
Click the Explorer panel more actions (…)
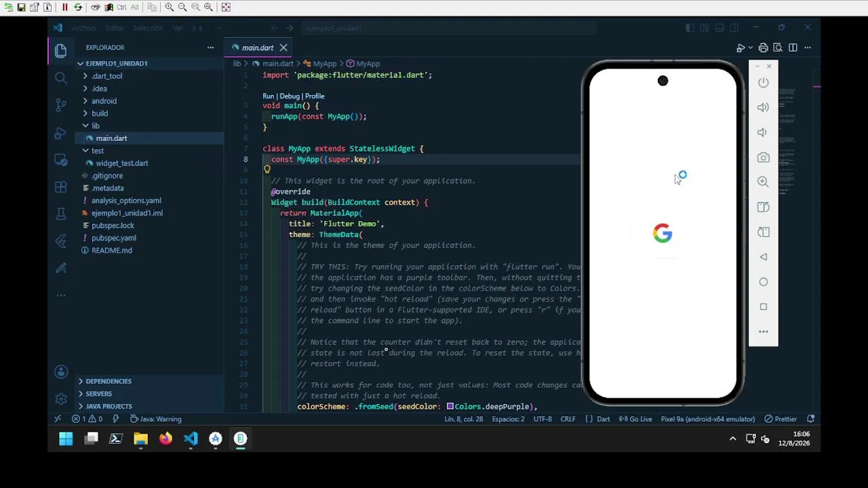pos(210,47)
